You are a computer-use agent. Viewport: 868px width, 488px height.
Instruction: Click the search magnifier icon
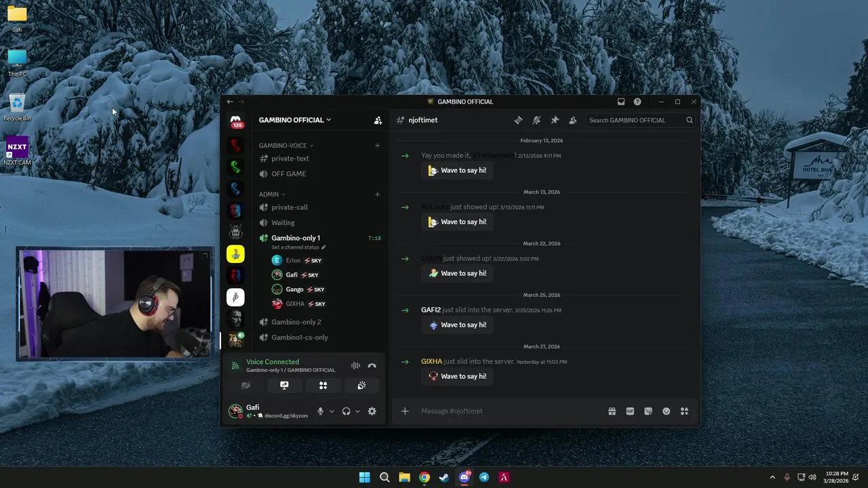689,120
